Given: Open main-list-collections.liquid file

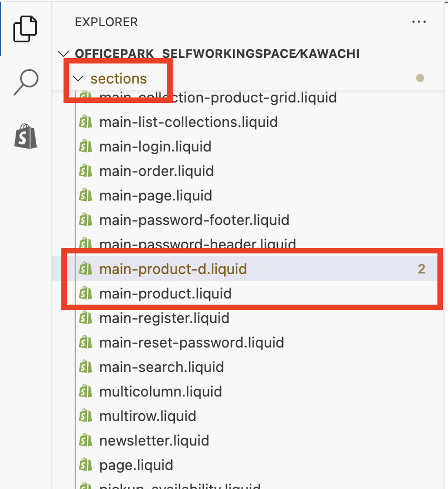Looking at the screenshot, I should click(x=188, y=122).
